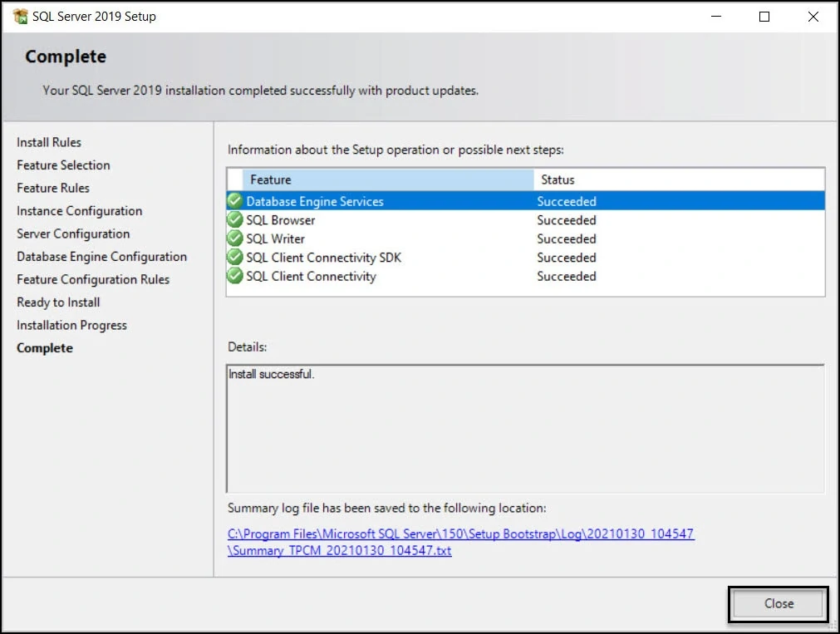This screenshot has width=840, height=634.
Task: Minimize the SQL Server 2019 Setup window
Action: (715, 16)
